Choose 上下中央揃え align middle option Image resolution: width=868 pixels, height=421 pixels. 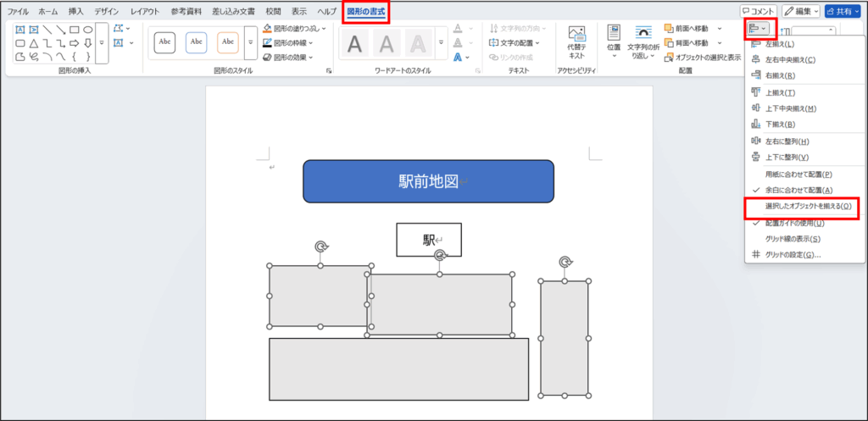(x=789, y=108)
